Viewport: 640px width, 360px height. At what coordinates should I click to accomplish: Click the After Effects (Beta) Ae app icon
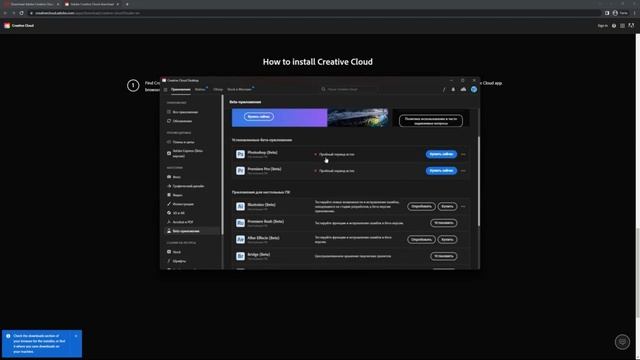(240, 240)
